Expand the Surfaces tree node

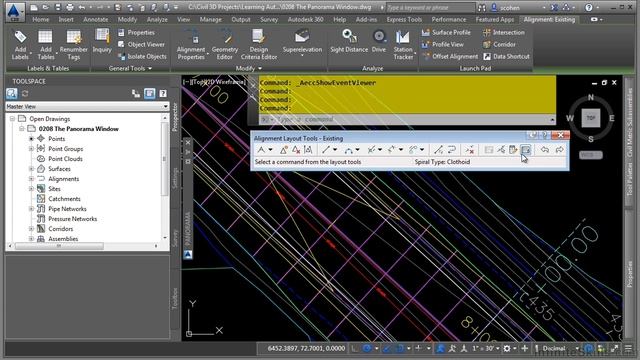[x=31, y=169]
